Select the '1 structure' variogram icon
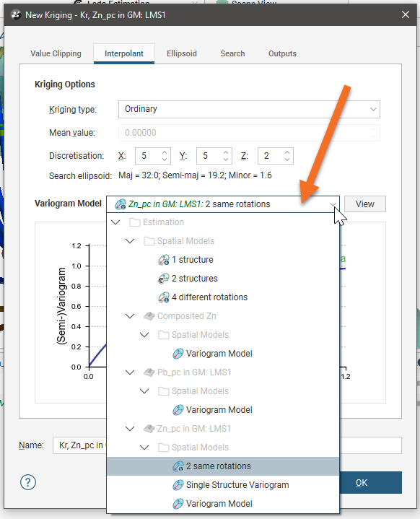Image resolution: width=420 pixels, height=519 pixels. tap(164, 260)
